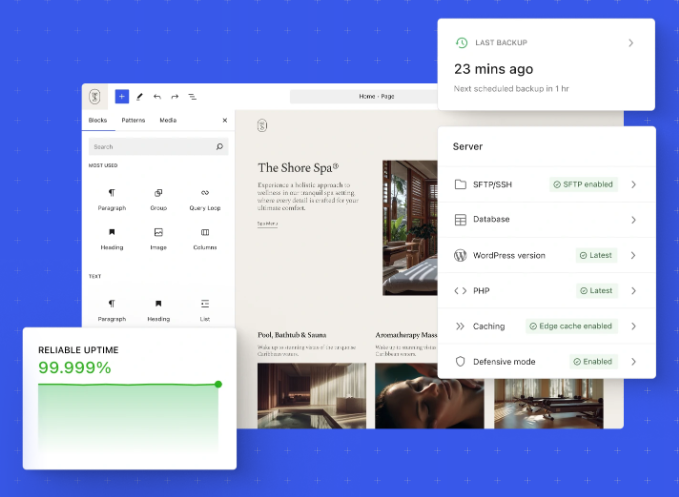Add an Image block
The image size is (679, 497).
(x=158, y=237)
